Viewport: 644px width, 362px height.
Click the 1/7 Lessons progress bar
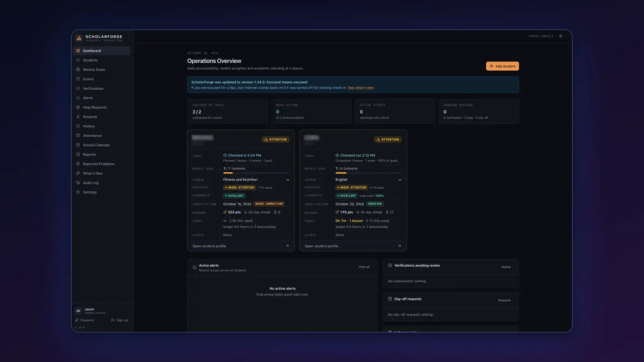pos(256,173)
